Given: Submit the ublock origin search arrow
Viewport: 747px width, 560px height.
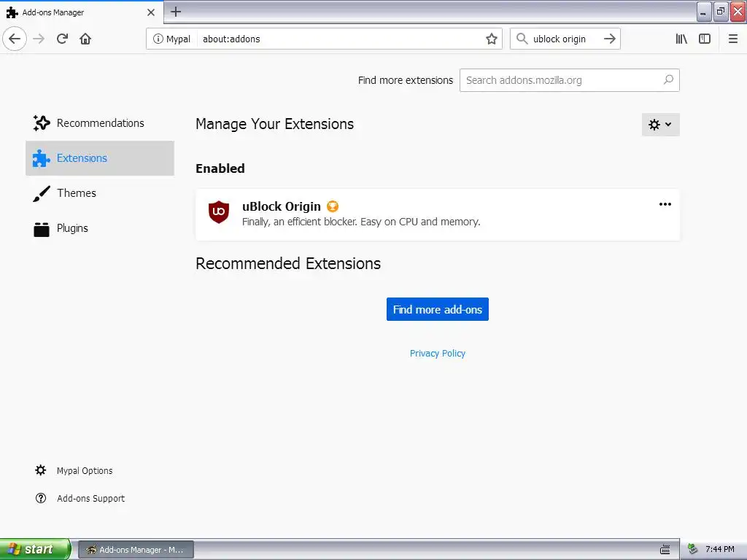Looking at the screenshot, I should [x=609, y=39].
